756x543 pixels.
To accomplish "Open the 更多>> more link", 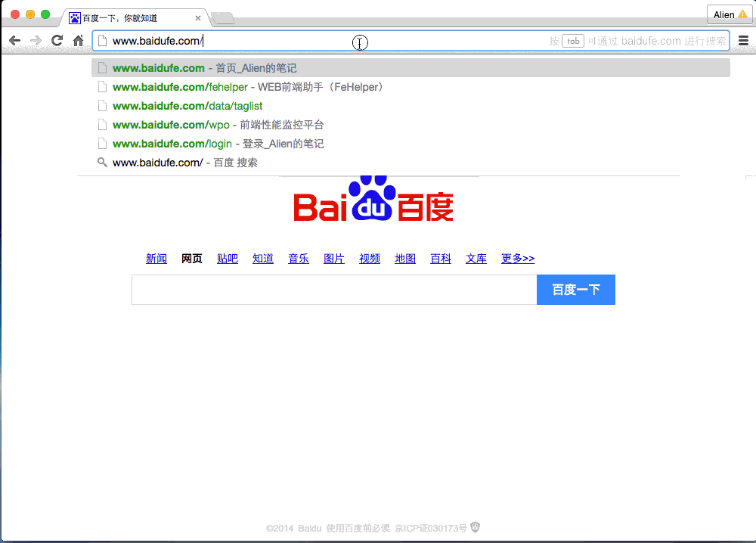I will click(518, 259).
